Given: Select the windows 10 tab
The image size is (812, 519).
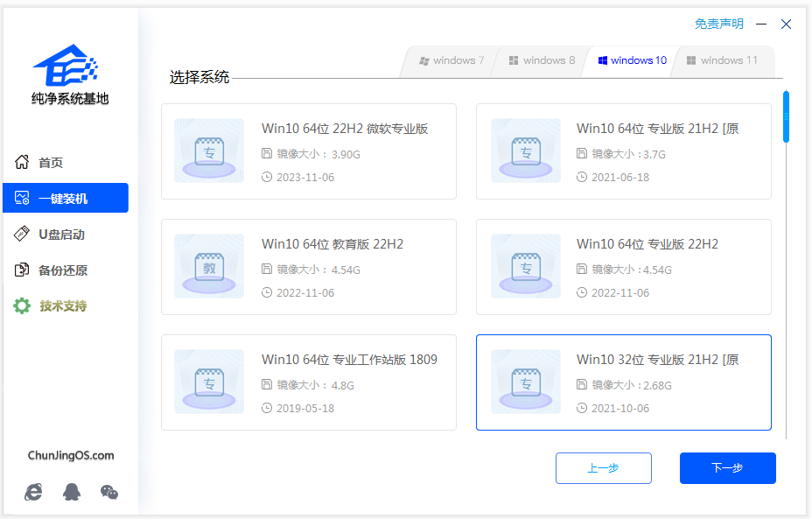Looking at the screenshot, I should [x=631, y=61].
